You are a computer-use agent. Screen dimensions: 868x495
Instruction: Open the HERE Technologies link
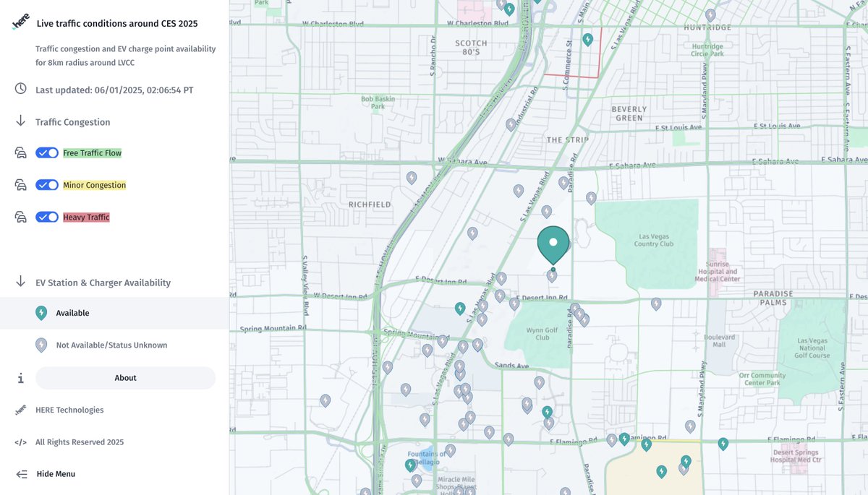pyautogui.click(x=69, y=410)
